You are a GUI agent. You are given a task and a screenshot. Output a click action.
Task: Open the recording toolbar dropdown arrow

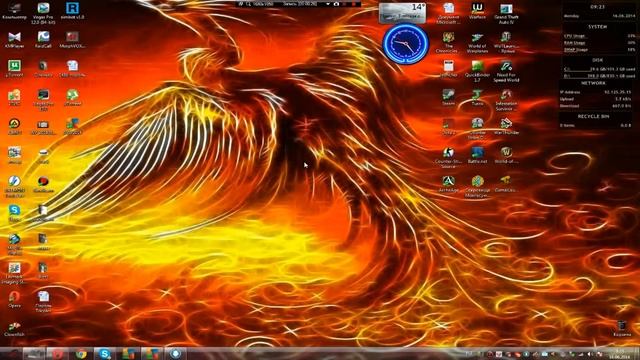point(327,4)
